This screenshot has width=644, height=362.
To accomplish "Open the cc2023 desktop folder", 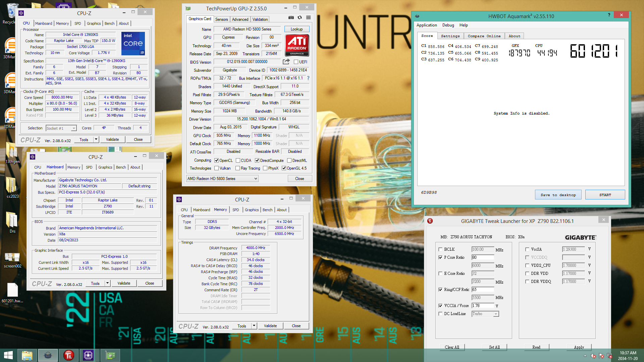I will (x=12, y=187).
